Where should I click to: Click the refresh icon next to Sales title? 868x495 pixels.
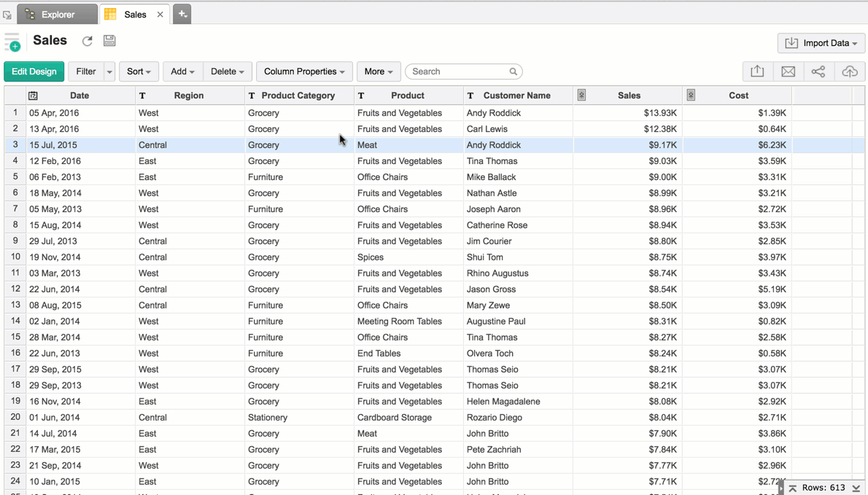(x=88, y=42)
